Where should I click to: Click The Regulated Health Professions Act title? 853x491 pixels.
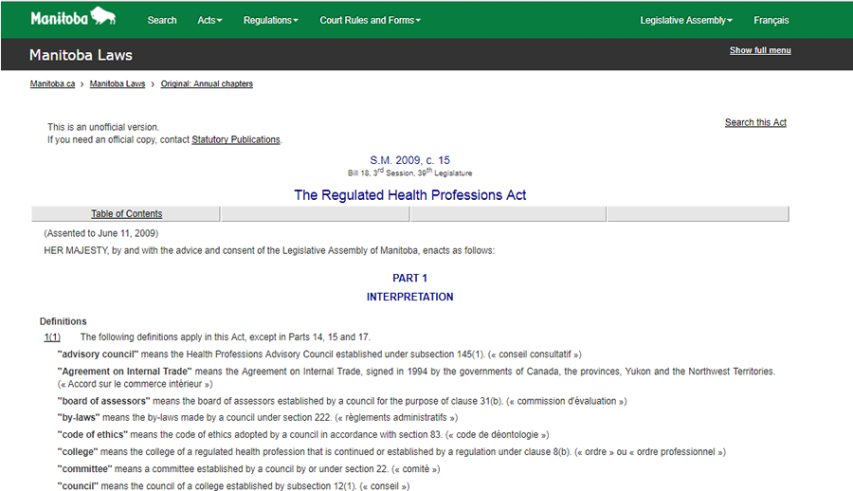pos(410,195)
